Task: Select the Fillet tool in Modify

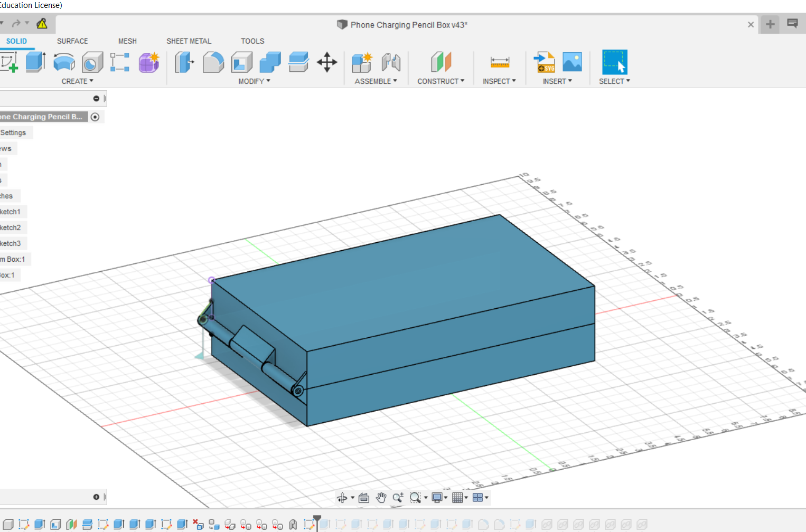Action: point(213,62)
